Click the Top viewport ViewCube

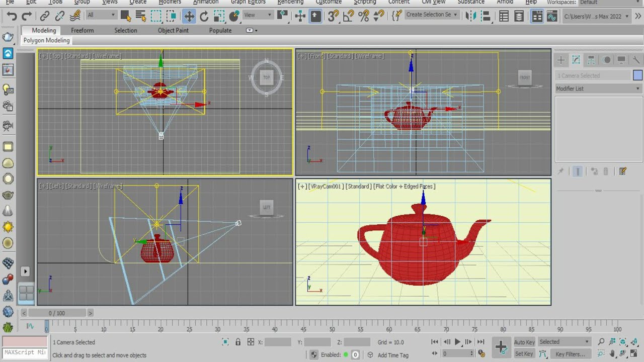point(267,77)
